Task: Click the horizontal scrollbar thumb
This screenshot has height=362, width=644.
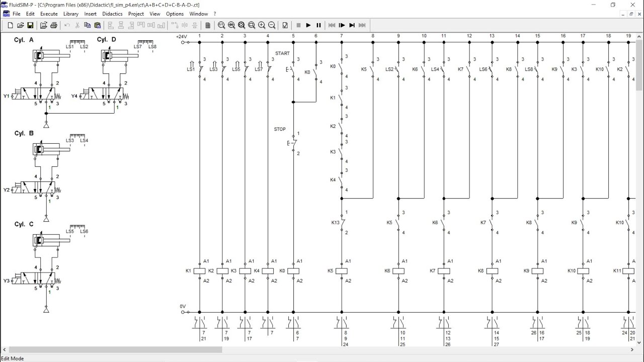Action: click(115, 349)
